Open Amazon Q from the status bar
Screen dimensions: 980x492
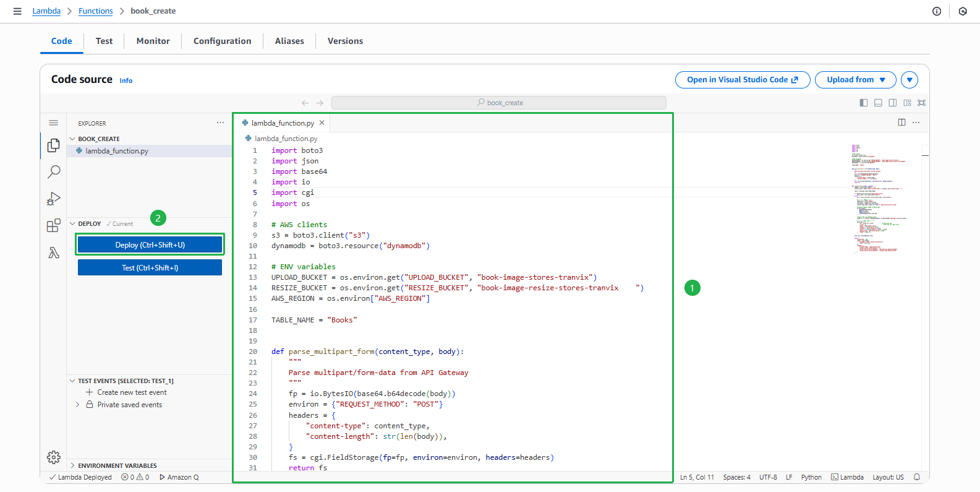click(179, 477)
